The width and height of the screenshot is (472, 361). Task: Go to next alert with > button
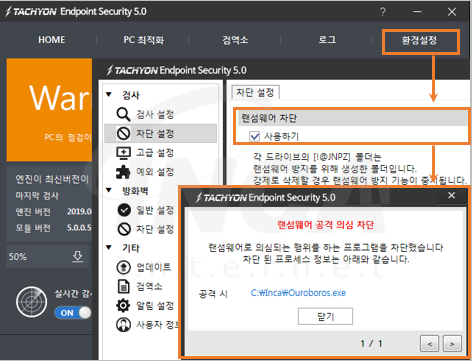point(452,344)
